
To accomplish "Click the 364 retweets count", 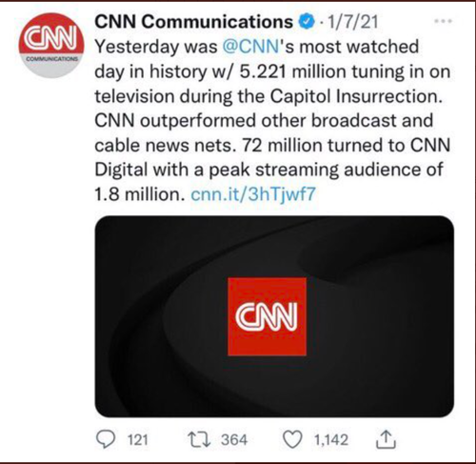I will pyautogui.click(x=234, y=440).
